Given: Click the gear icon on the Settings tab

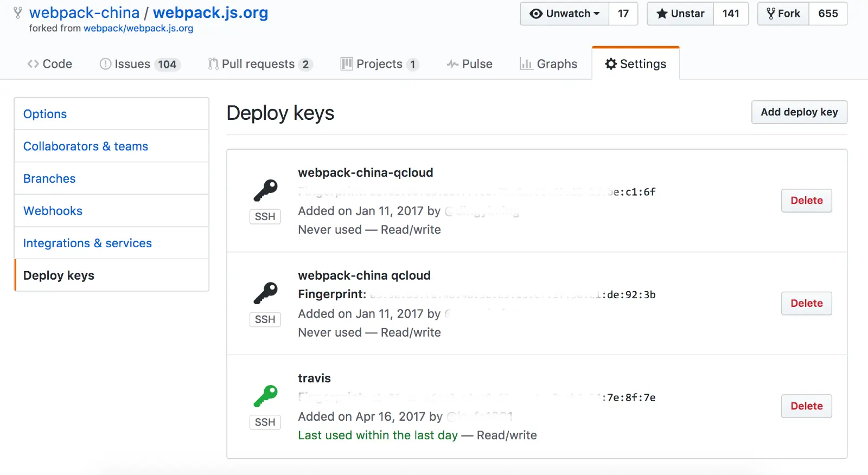Looking at the screenshot, I should (611, 64).
